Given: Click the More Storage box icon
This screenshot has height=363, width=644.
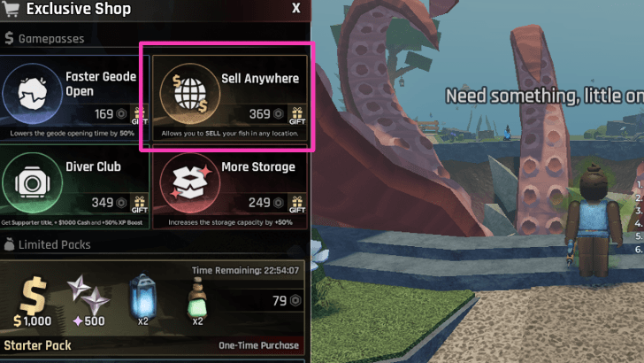Looking at the screenshot, I should 189,182.
